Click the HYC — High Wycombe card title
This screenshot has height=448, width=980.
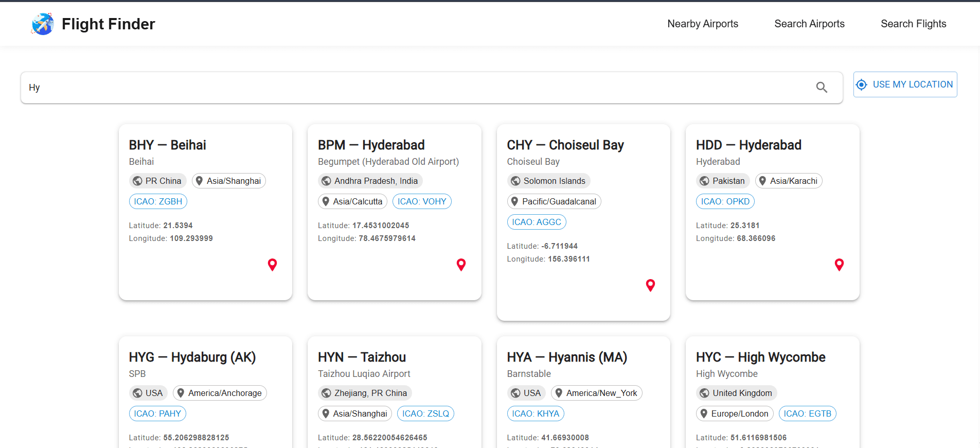(x=760, y=357)
